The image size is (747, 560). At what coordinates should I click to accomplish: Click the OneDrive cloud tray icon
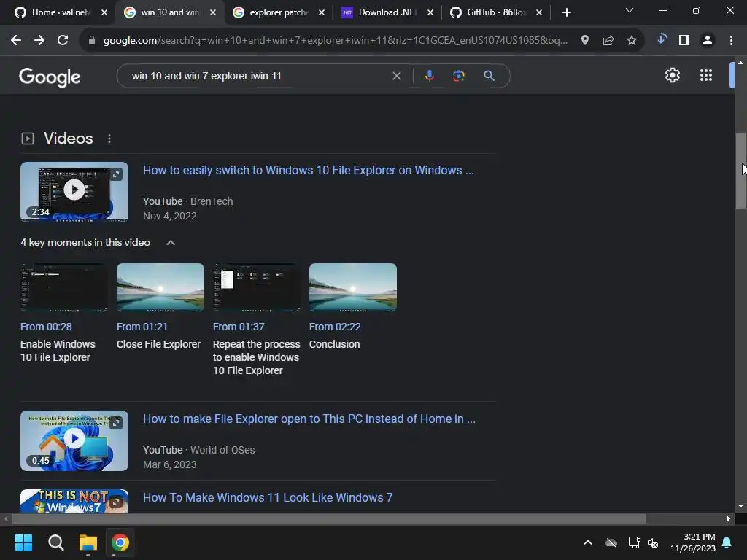[611, 542]
